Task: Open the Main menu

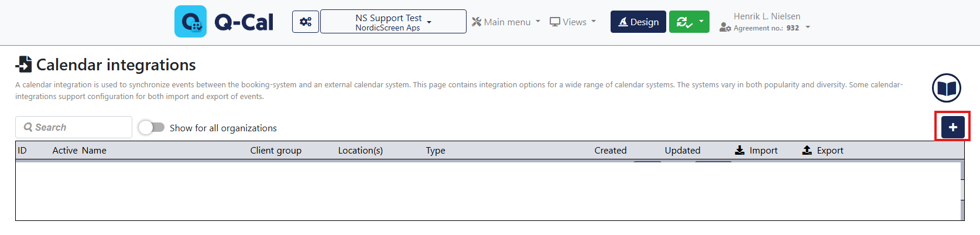Action: (x=506, y=22)
